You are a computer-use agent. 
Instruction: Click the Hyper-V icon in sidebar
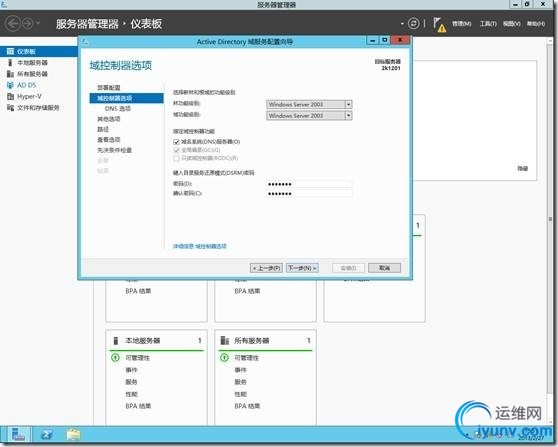tap(10, 96)
